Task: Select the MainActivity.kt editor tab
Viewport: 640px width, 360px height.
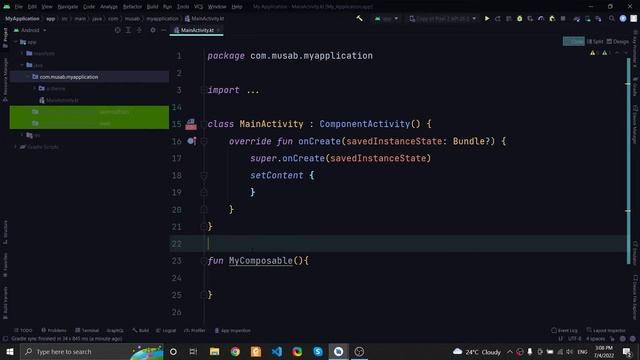Action: pyautogui.click(x=196, y=30)
